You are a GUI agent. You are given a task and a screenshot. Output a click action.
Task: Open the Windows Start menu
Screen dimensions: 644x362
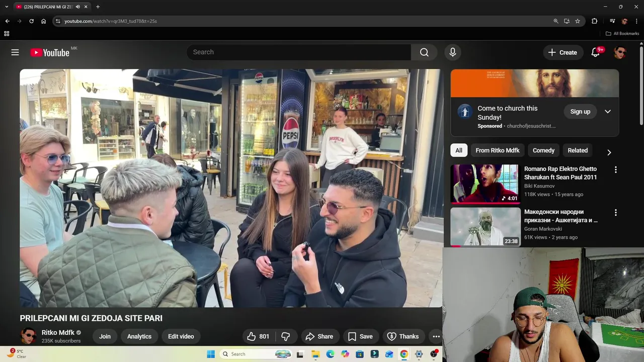pyautogui.click(x=211, y=354)
